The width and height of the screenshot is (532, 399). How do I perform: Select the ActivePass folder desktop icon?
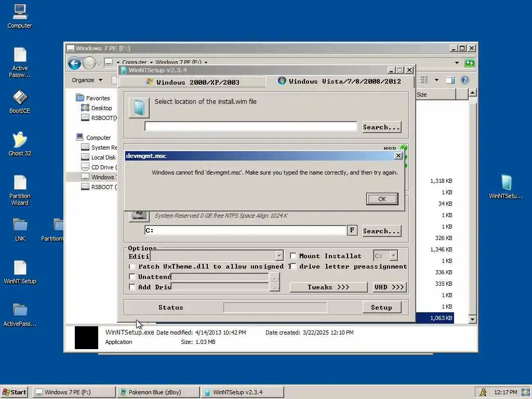click(x=20, y=315)
